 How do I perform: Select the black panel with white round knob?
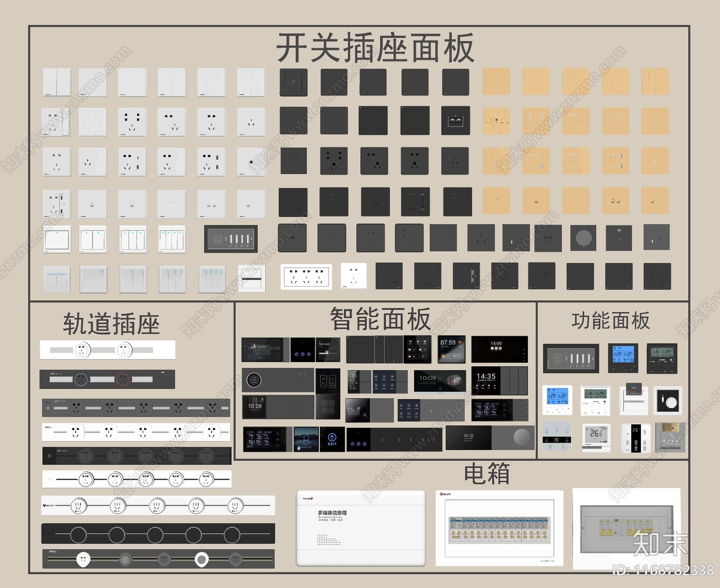(668, 400)
